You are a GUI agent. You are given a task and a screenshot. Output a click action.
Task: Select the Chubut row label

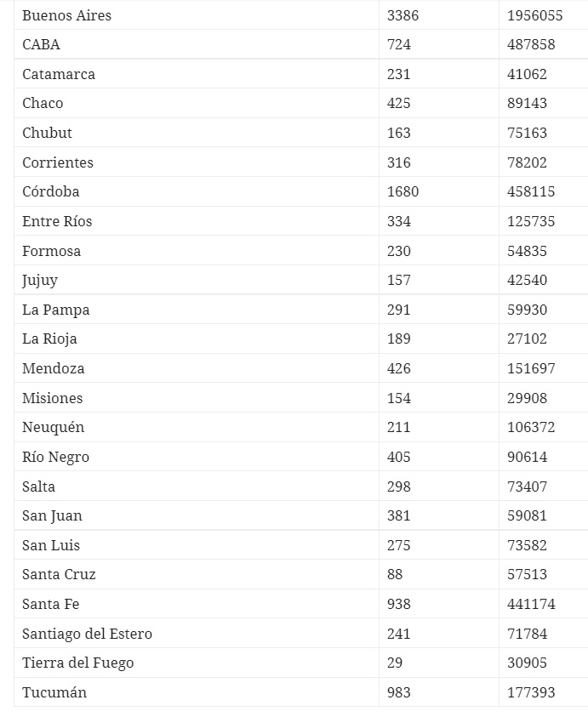coord(47,133)
